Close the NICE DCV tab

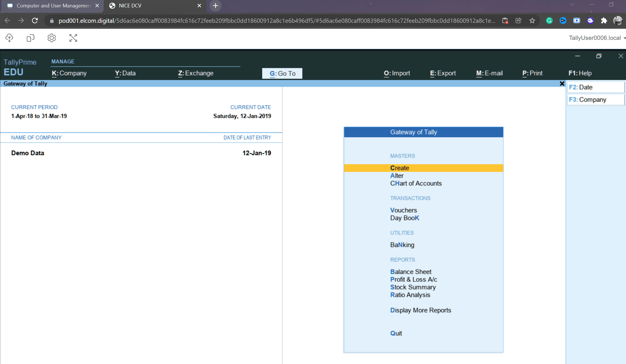[x=199, y=6]
